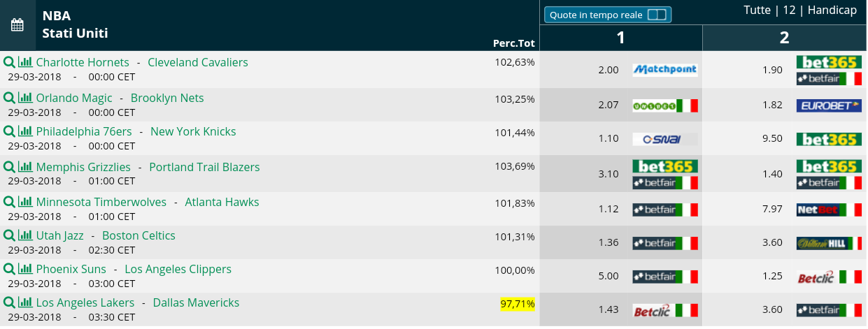The width and height of the screenshot is (868, 329).
Task: Toggle Quote in tempo reale
Action: (608, 15)
